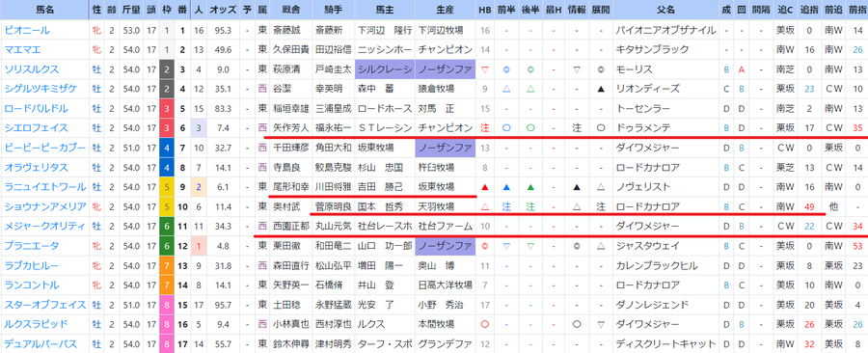Select breeder cell 日高大洋牧場
The width and height of the screenshot is (868, 353).
(x=445, y=285)
